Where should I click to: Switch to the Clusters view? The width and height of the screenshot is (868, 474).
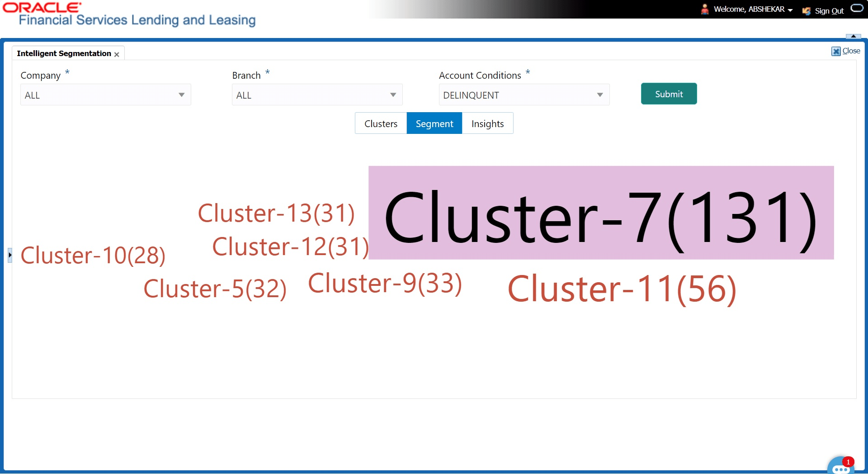(380, 123)
